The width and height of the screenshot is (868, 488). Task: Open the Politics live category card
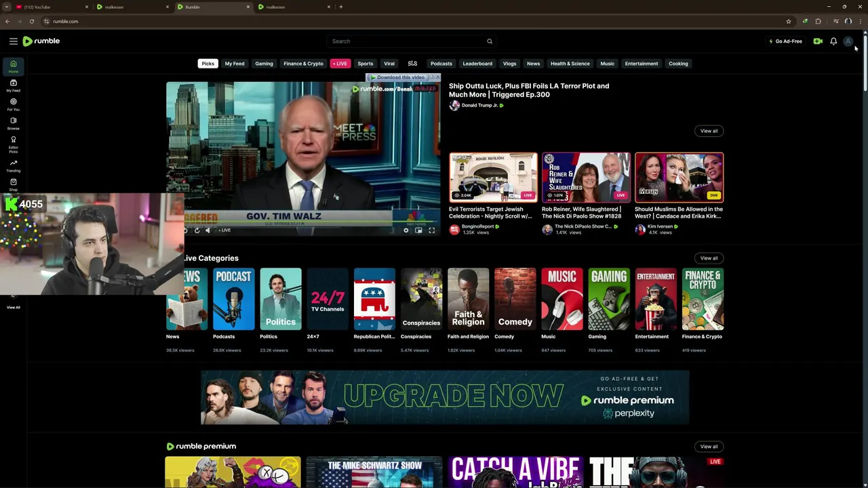coord(280,299)
